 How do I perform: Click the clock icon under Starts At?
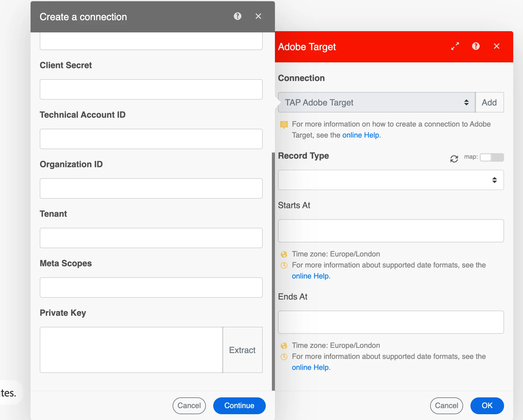[284, 265]
